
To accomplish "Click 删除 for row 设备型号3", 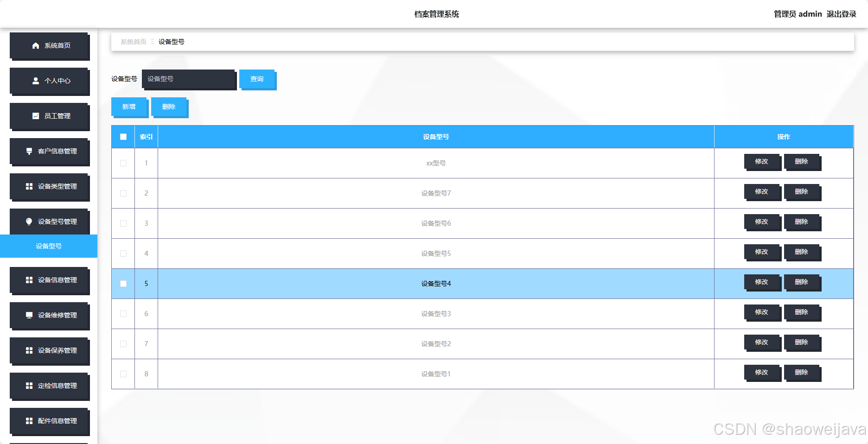I will 802,312.
